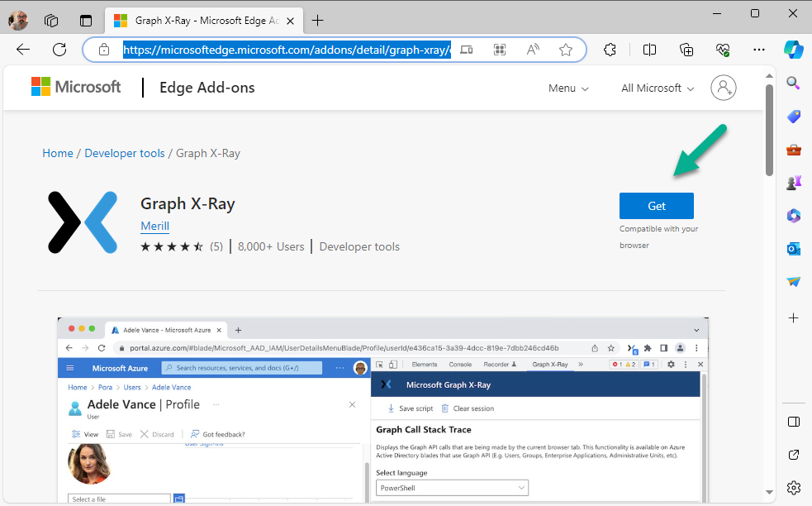Add this page to favorites

(x=566, y=50)
